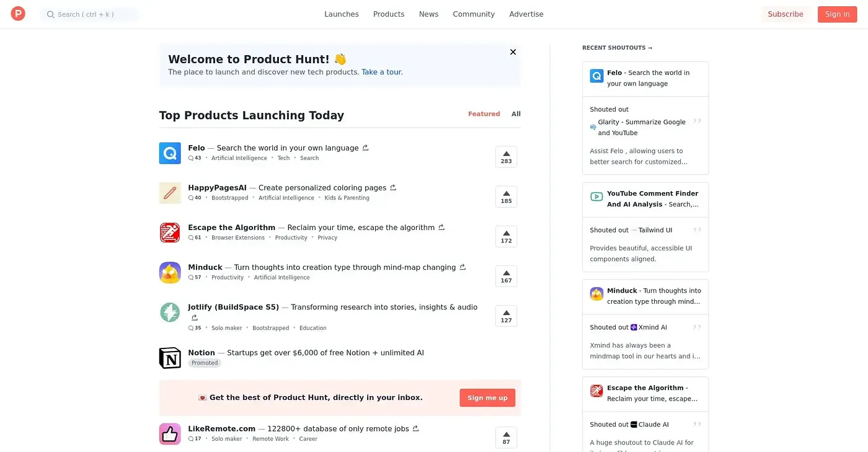Upvote LikeRemote.com with 87 votes
This screenshot has height=452, width=868.
pyautogui.click(x=506, y=437)
